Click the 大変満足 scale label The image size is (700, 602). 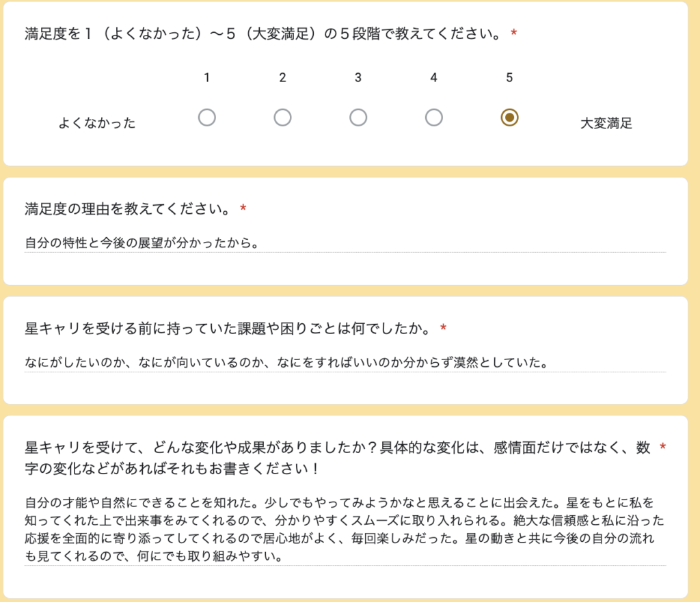(x=606, y=123)
